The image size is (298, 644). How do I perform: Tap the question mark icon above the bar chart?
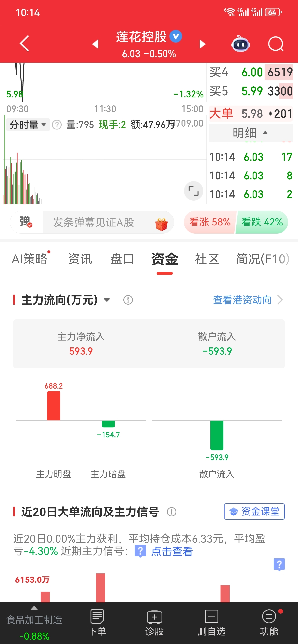pyautogui.click(x=279, y=564)
